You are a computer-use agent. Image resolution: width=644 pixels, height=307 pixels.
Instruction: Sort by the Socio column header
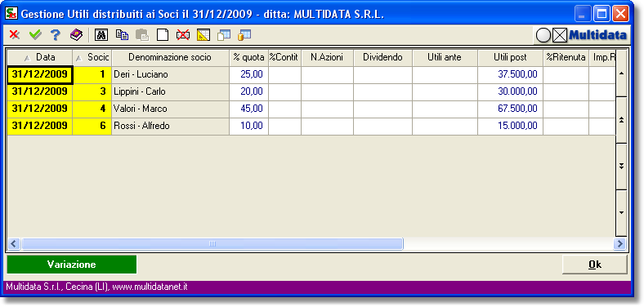tap(92, 58)
